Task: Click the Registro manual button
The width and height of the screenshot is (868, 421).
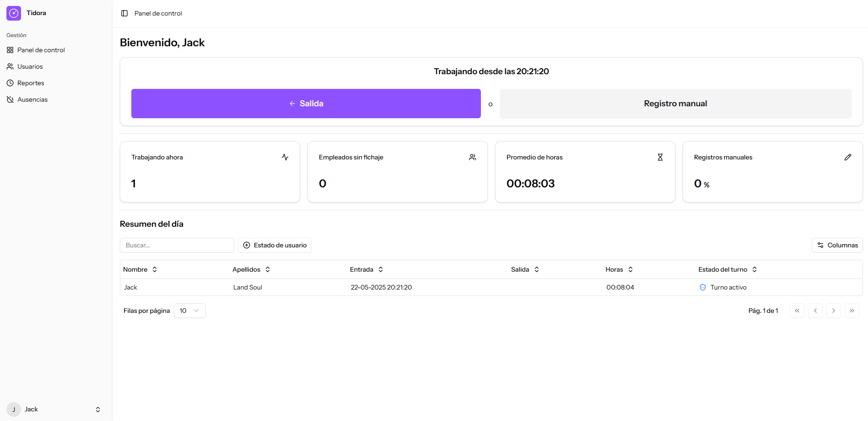Action: coord(675,104)
